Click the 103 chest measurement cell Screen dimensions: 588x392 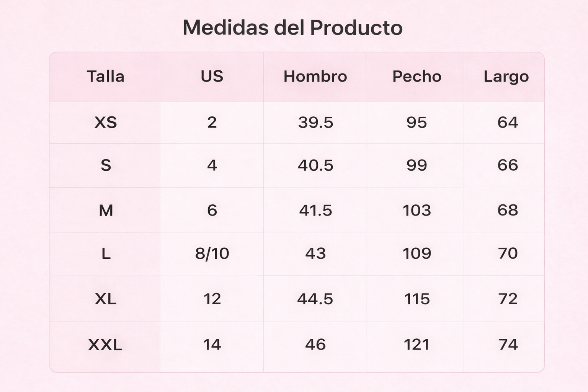pyautogui.click(x=416, y=210)
